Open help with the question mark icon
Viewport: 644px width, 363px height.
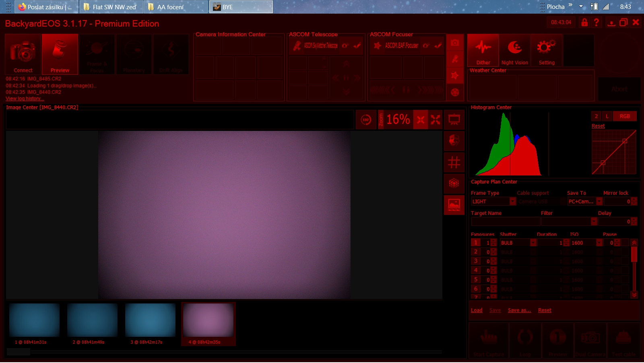[x=597, y=23]
